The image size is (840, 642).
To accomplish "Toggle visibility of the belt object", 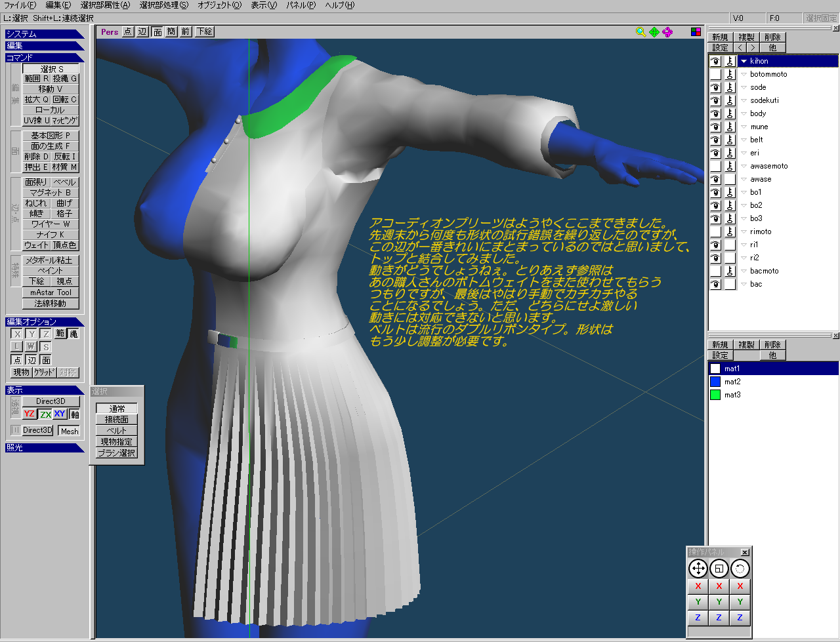I will 715,140.
